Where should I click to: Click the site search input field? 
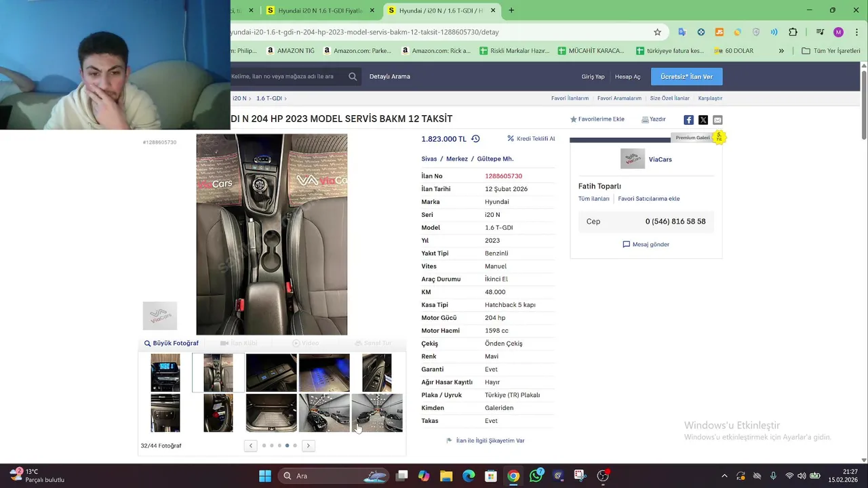tap(288, 77)
